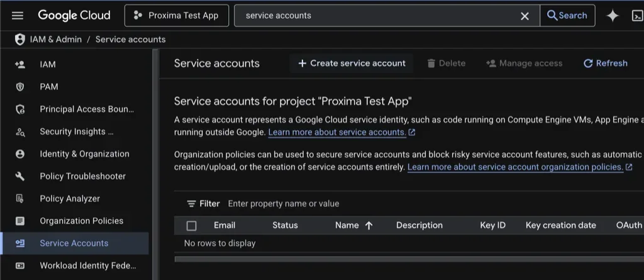Open Security Insights sidebar item
Screen dimensions: 644x280
[76, 132]
